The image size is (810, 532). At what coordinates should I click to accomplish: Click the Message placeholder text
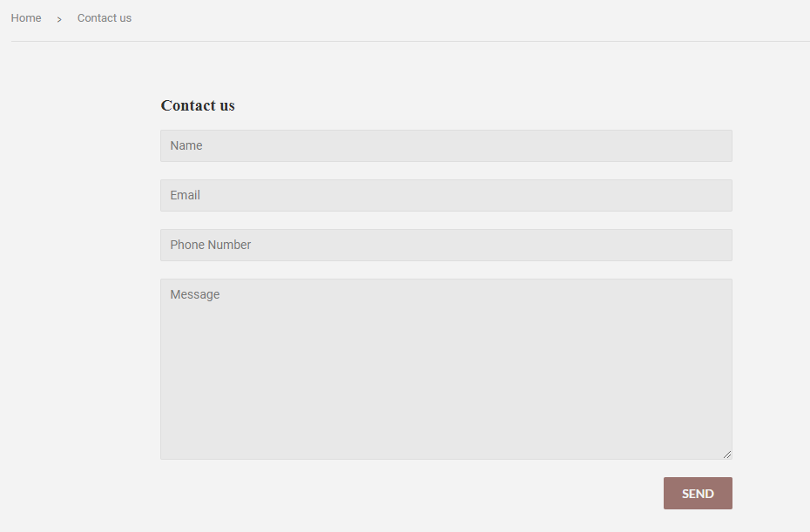[195, 294]
